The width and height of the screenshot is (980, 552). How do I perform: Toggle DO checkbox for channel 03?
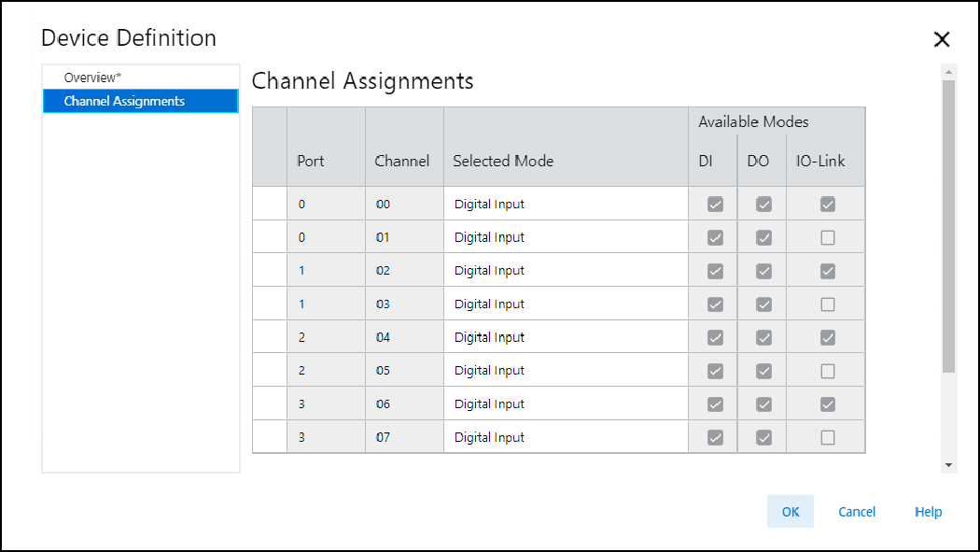[x=763, y=304]
